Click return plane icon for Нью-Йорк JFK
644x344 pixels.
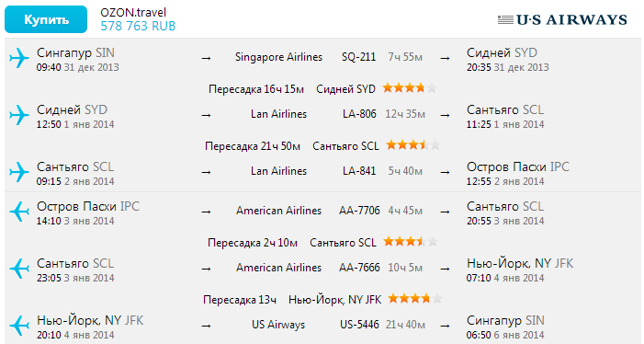tap(19, 326)
